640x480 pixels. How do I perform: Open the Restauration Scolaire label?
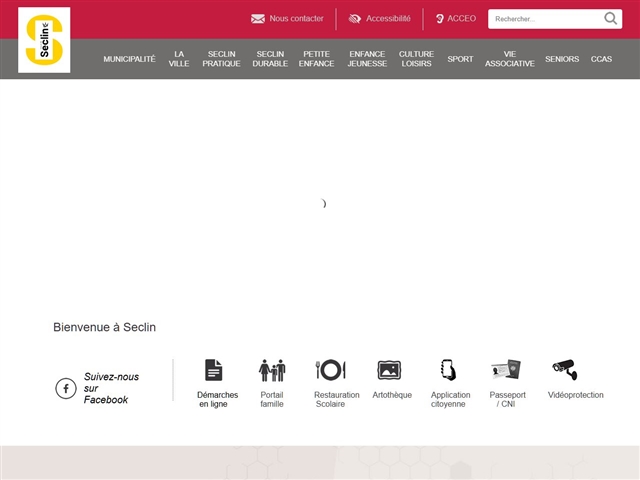[x=337, y=399]
